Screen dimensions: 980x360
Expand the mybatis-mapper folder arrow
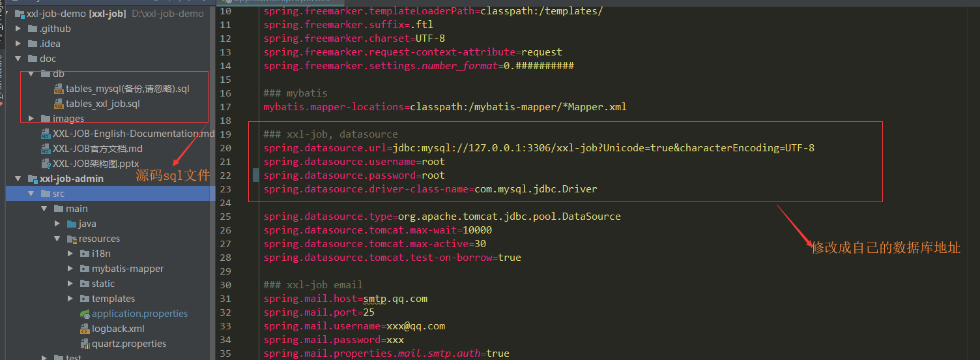pyautogui.click(x=70, y=269)
